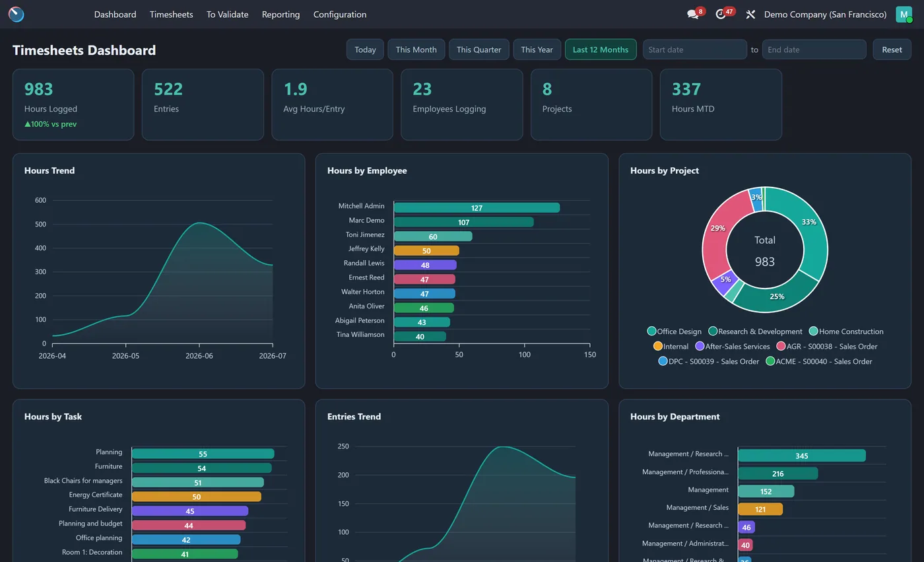Click Furniture task bar showing 54
The width and height of the screenshot is (924, 562).
[x=201, y=468]
